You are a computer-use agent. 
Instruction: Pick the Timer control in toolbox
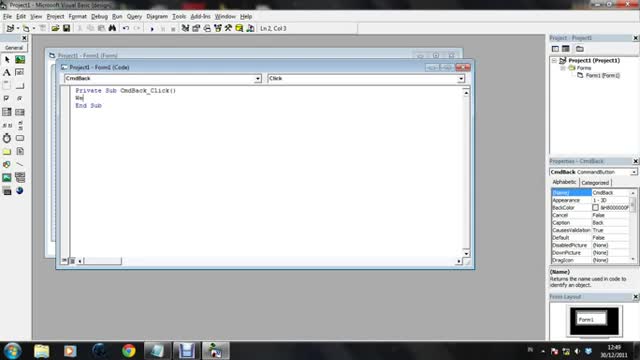pyautogui.click(x=7, y=138)
